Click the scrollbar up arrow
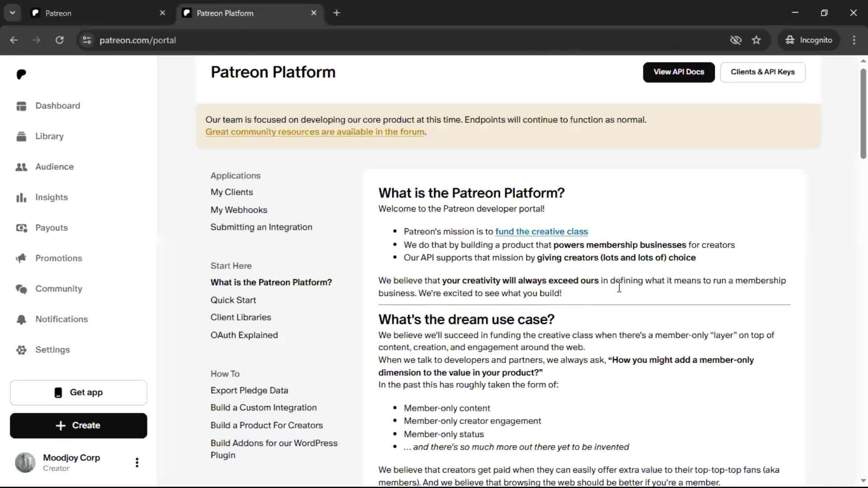The width and height of the screenshot is (868, 488). (x=863, y=61)
